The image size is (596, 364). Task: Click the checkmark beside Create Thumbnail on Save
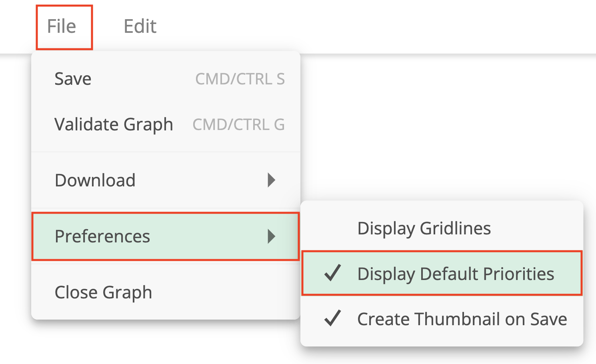pyautogui.click(x=332, y=318)
